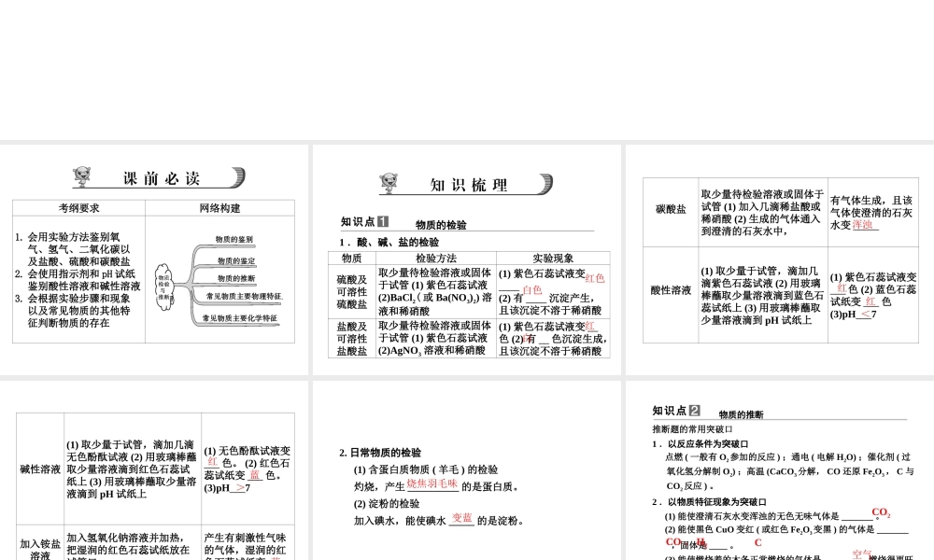Click the cell 盐酸及可溶性盐酸盐
Image resolution: width=934 pixels, height=560 pixels.
(351, 339)
